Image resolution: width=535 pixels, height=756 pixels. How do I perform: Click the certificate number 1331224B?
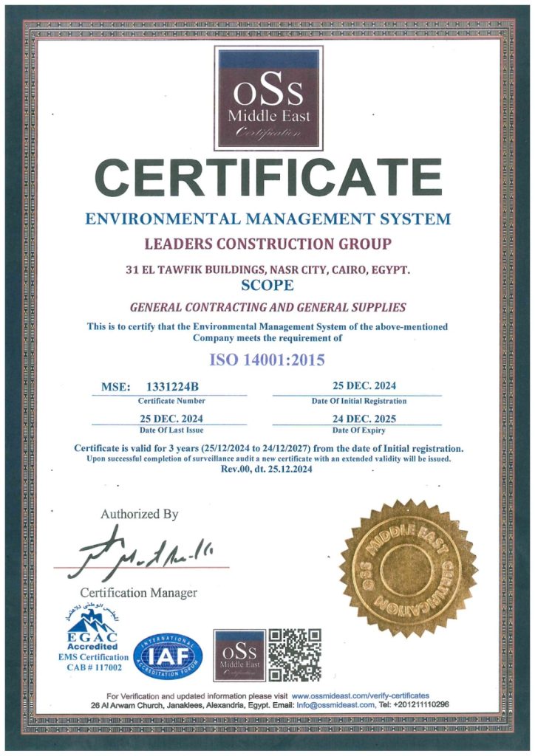point(172,387)
